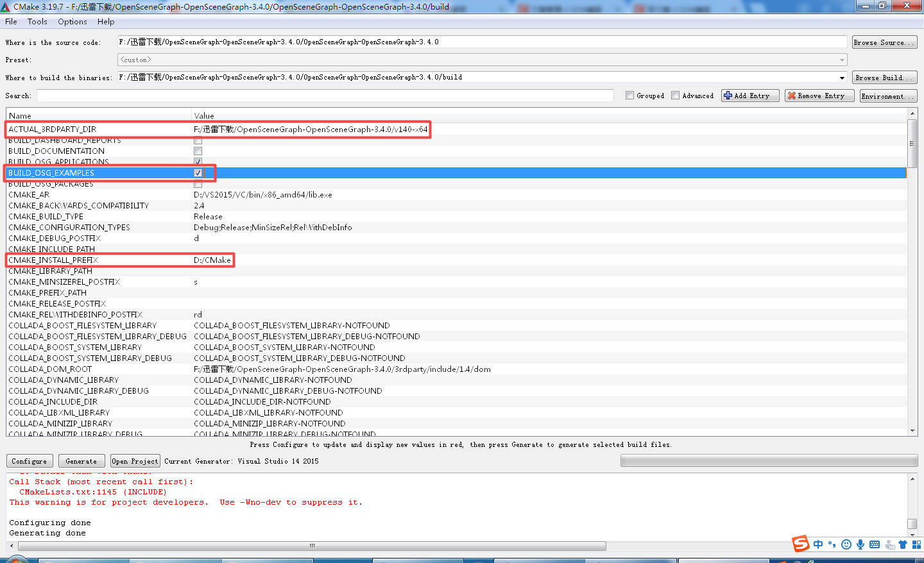Open the Preset custom dropdown

(482, 60)
